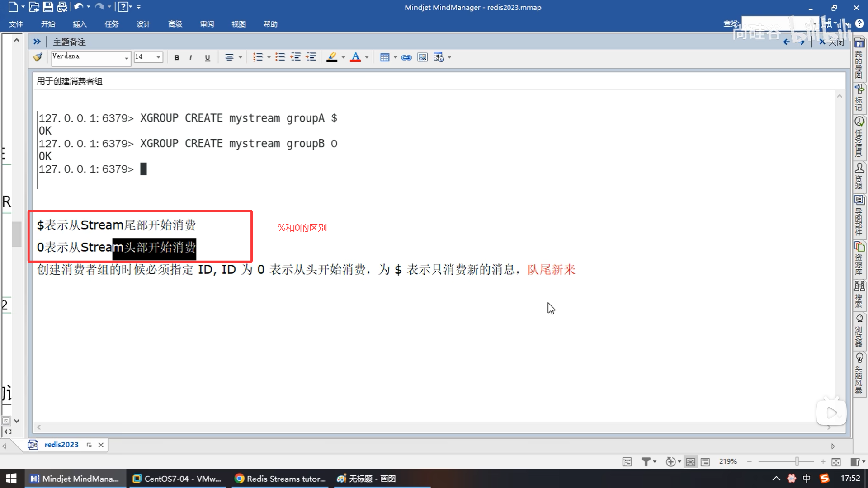Toggle underline formatting
The image size is (868, 488).
[208, 57]
